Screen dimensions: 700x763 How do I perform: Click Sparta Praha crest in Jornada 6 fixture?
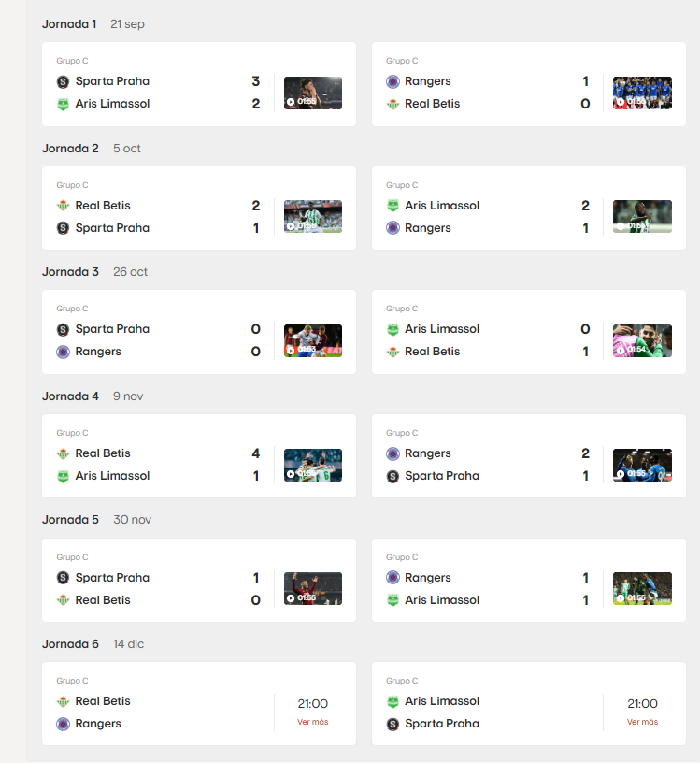(x=393, y=724)
